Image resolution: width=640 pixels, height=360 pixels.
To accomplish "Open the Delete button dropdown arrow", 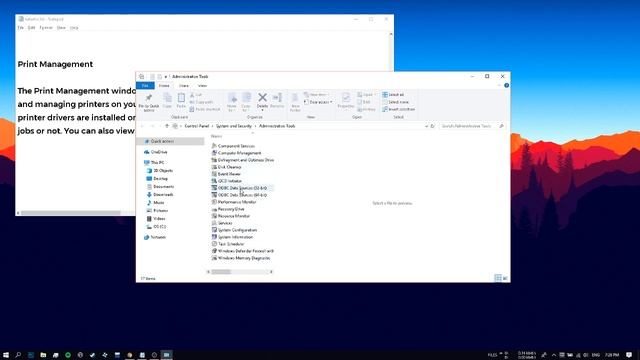I will click(x=262, y=110).
